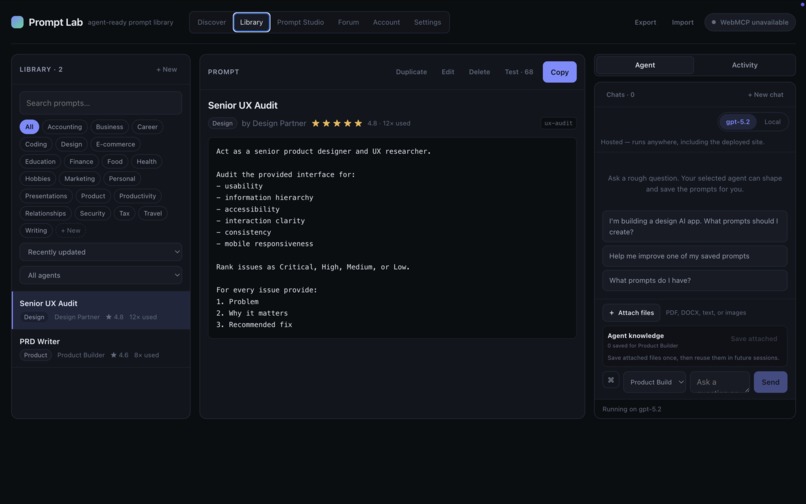Select the All category filter
The width and height of the screenshot is (806, 504).
[x=29, y=127]
